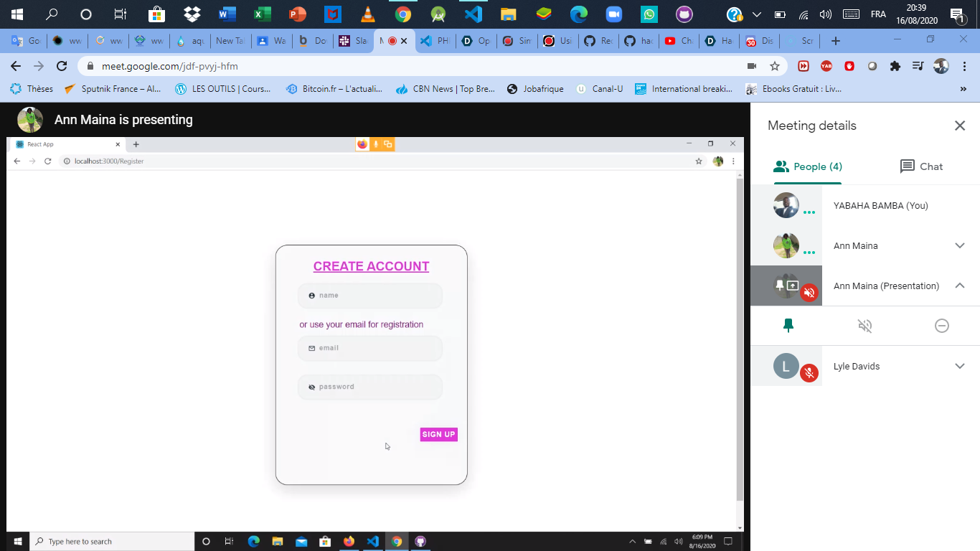
Task: Open Windows Start menu
Action: point(17,14)
